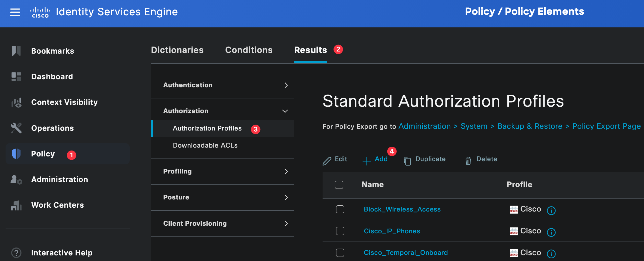The width and height of the screenshot is (644, 261).
Task: Open Interactive Help question mark icon
Action: point(16,253)
